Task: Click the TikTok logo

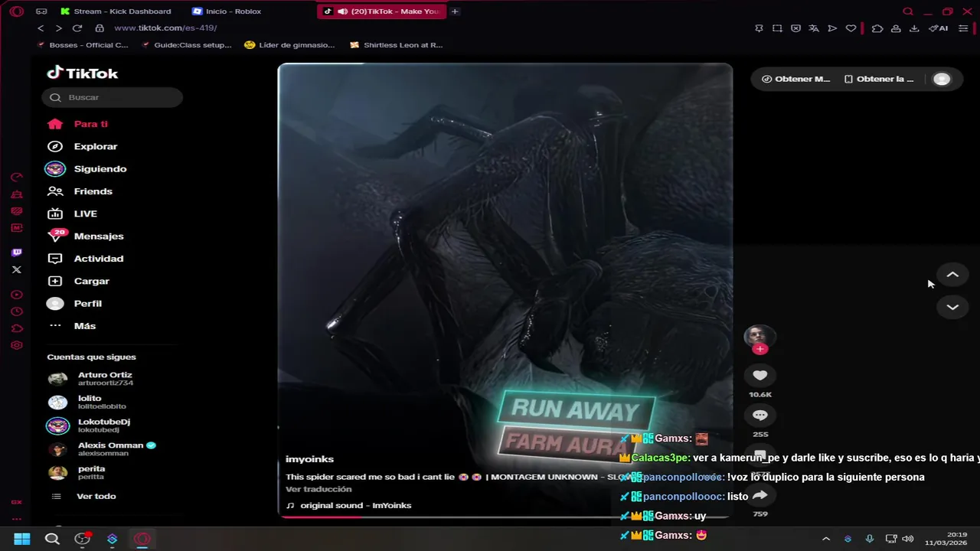Action: 83,73
